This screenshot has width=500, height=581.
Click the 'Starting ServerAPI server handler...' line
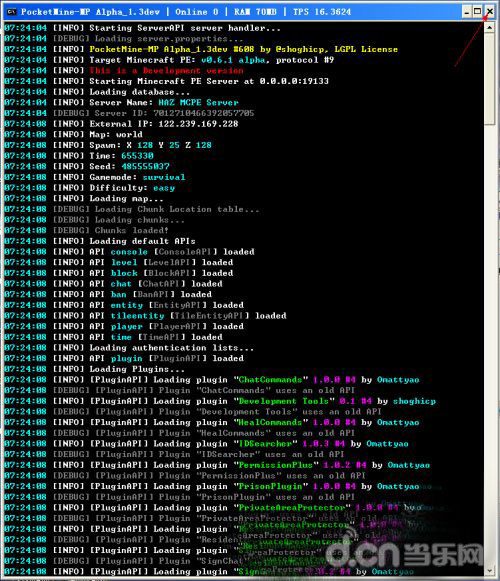pos(143,28)
